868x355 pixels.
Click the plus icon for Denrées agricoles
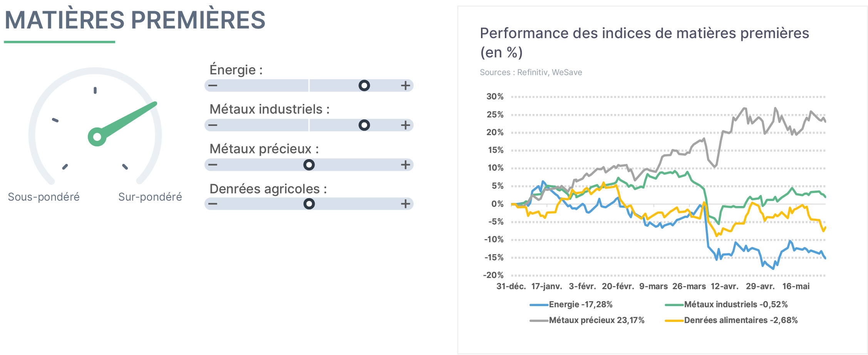coord(405,204)
